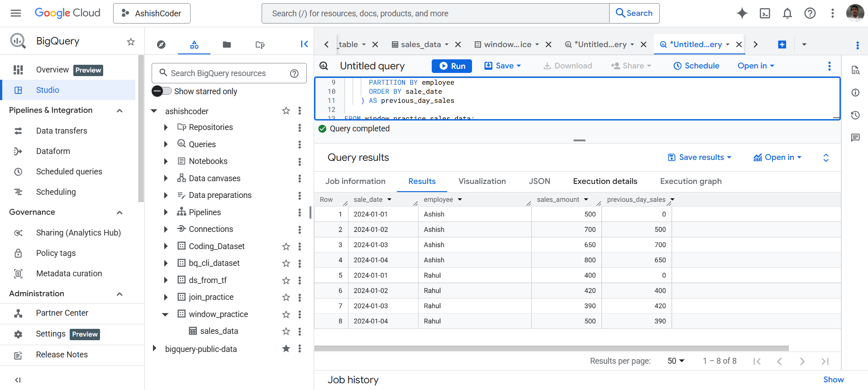Switch to the Job information tab
This screenshot has height=390, width=868.
(x=355, y=181)
